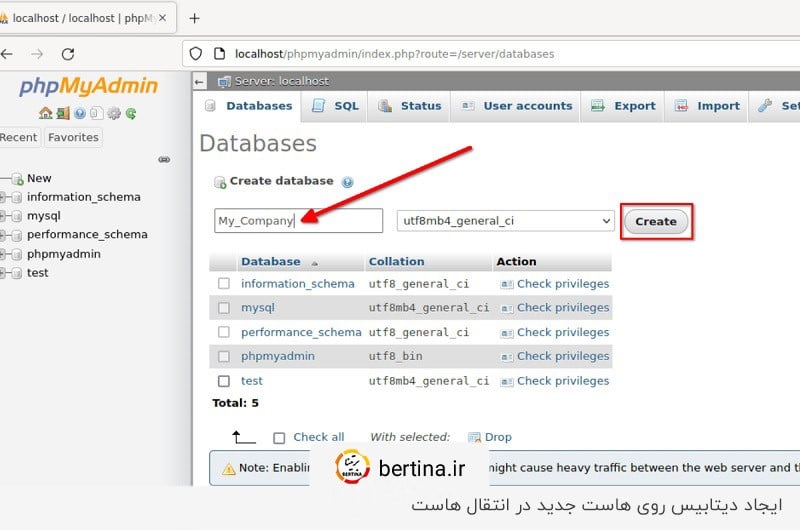This screenshot has width=800, height=530.
Task: Click the log out icon next to Home
Action: (63, 113)
